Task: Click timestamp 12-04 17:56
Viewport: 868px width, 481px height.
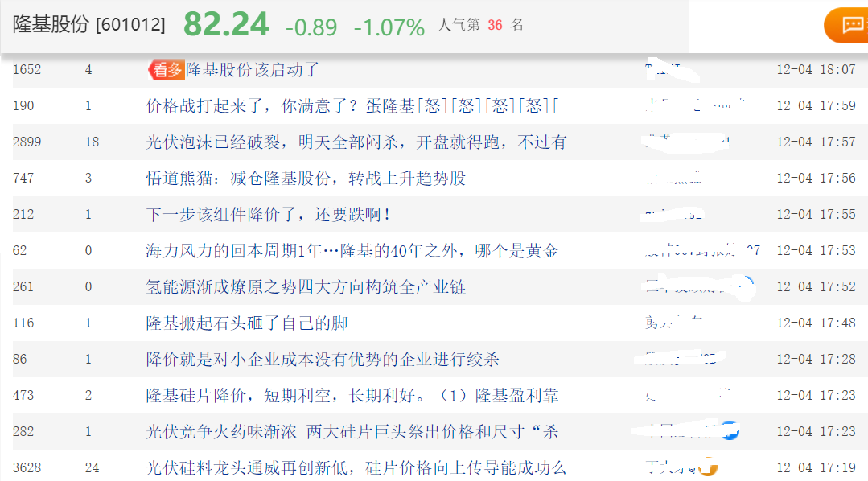Action: click(x=816, y=179)
